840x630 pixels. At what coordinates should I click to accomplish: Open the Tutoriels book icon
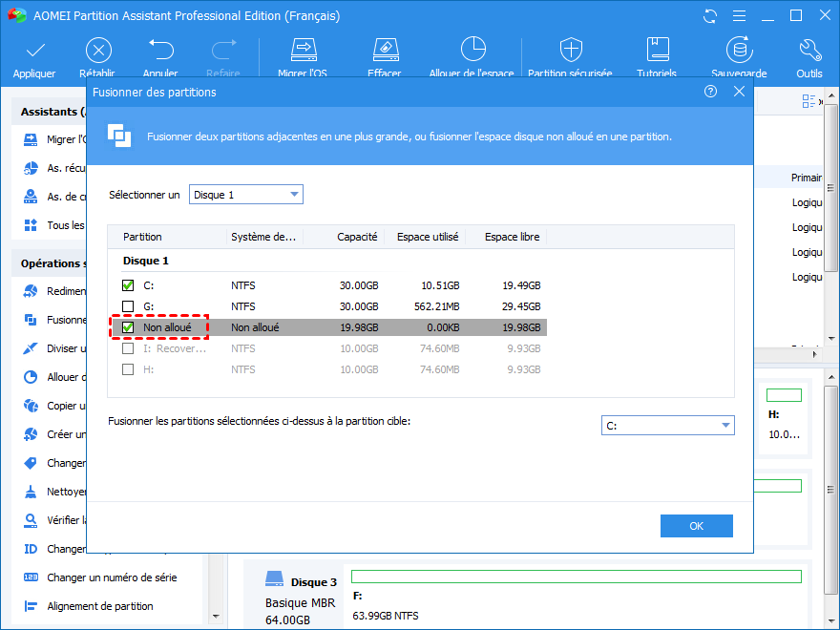[658, 50]
